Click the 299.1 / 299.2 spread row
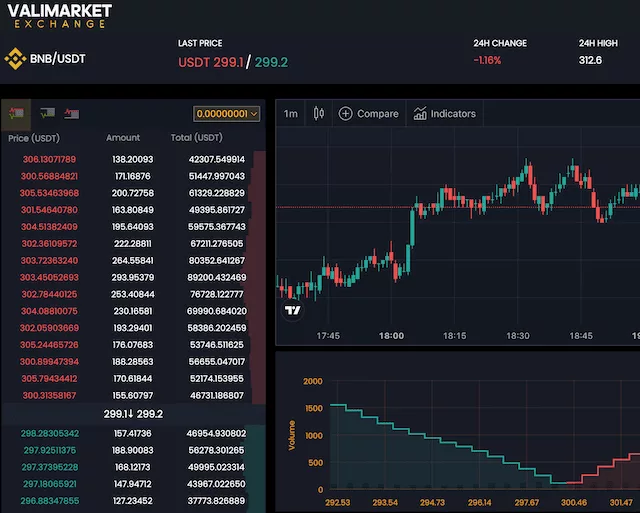This screenshot has height=513, width=640. (133, 414)
